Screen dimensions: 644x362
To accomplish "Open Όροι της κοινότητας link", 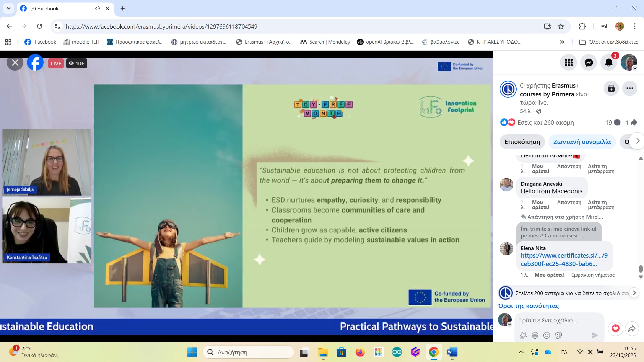I will coord(528,306).
